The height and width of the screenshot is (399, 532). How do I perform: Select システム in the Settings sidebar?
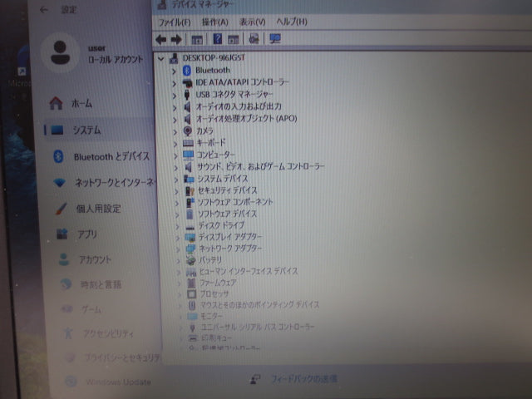coord(98,130)
